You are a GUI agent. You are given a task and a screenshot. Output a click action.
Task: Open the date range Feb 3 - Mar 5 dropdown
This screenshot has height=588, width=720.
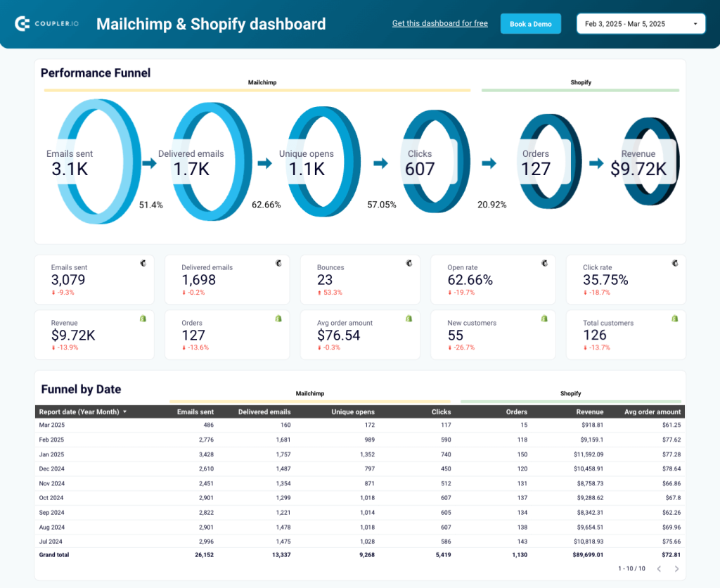pyautogui.click(x=641, y=24)
